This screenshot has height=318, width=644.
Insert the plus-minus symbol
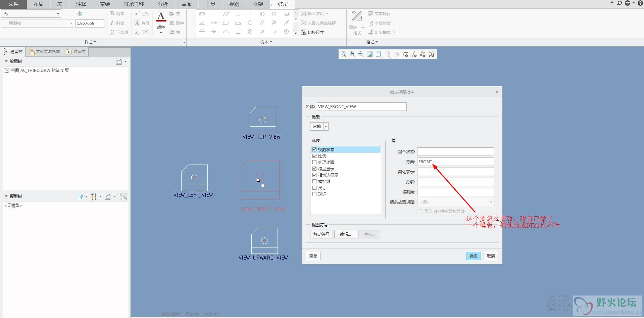click(x=238, y=14)
